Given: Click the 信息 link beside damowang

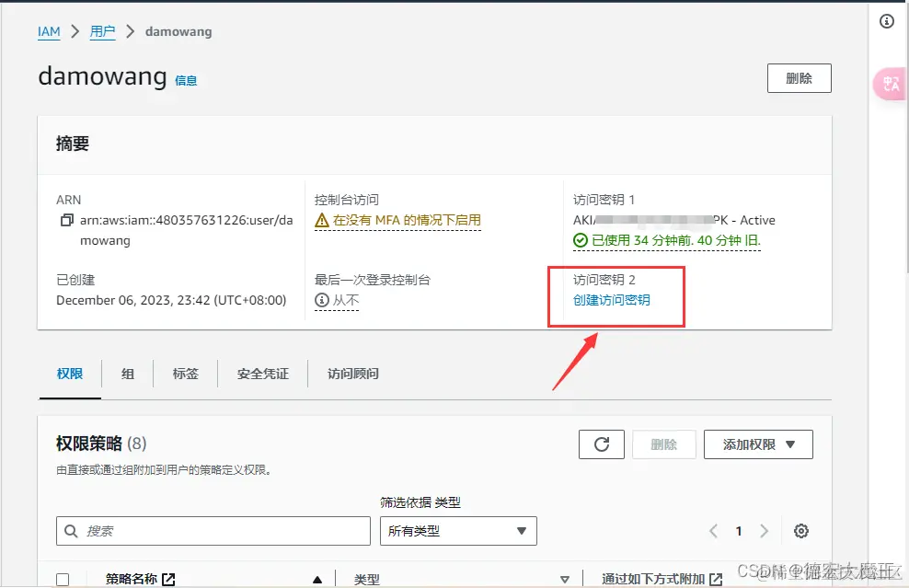Looking at the screenshot, I should [186, 81].
